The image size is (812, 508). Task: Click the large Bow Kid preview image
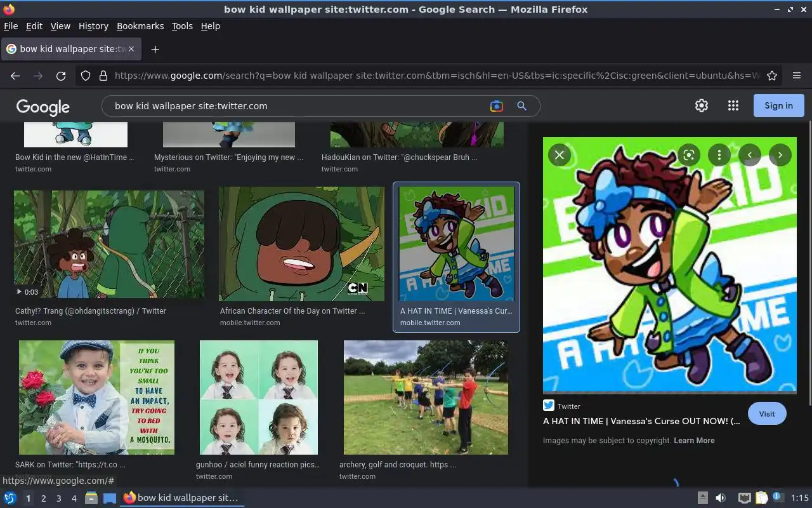pos(670,265)
